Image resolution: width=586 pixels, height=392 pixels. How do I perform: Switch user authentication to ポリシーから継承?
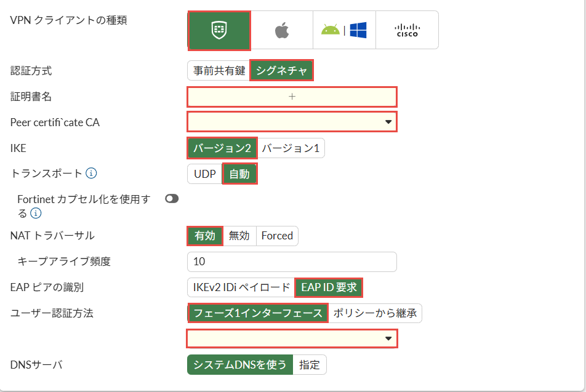375,313
